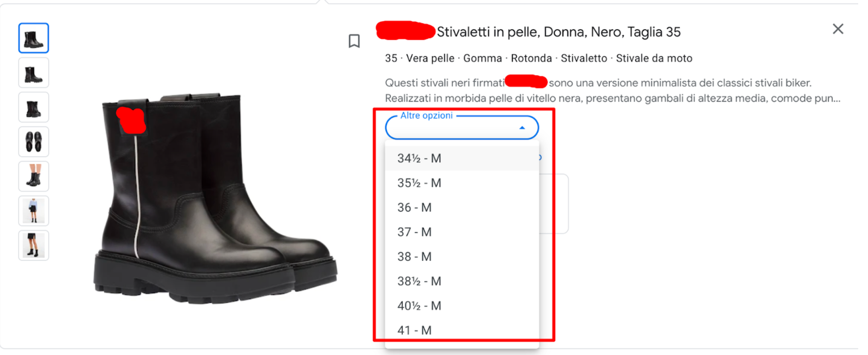Open the top-view boots thumbnail
Screen dimensions: 868x355
coord(34,142)
